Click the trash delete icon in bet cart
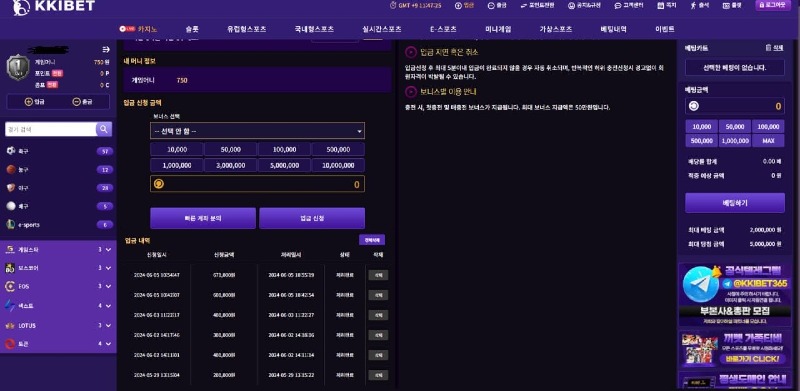800x391 pixels. [x=768, y=47]
